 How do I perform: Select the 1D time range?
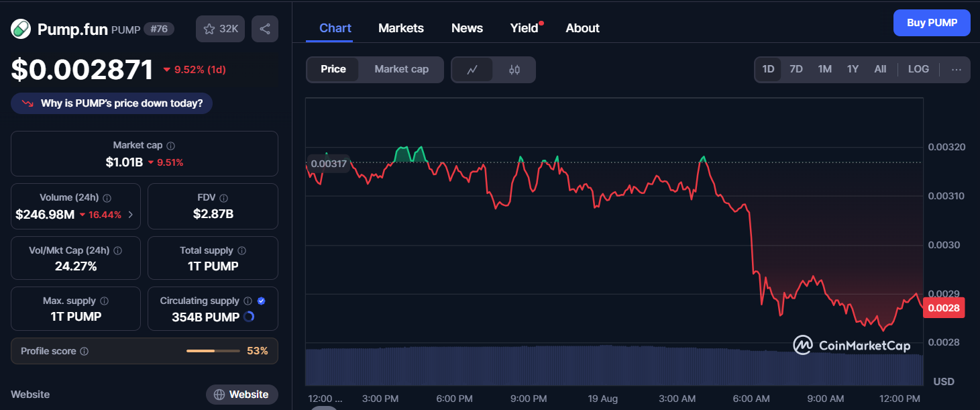pyautogui.click(x=769, y=69)
